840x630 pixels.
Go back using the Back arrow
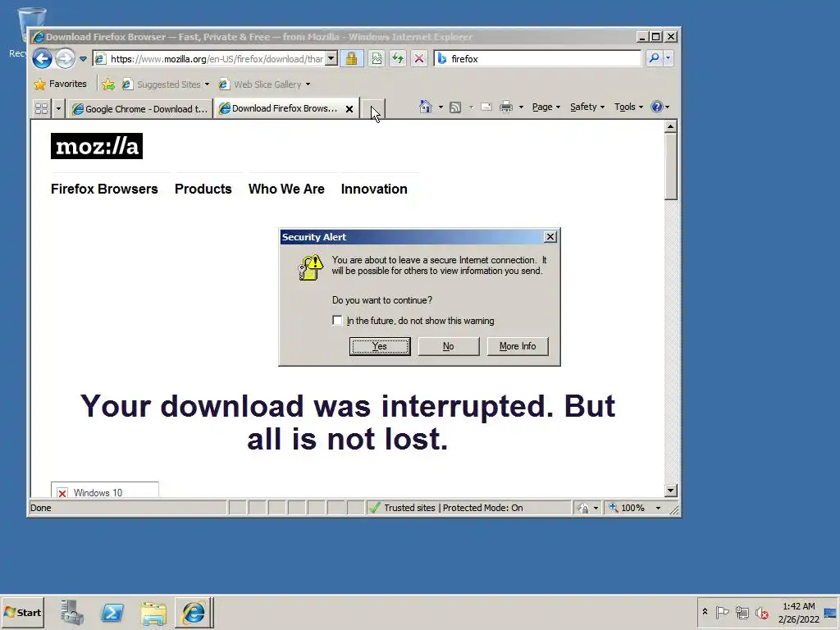pos(43,58)
